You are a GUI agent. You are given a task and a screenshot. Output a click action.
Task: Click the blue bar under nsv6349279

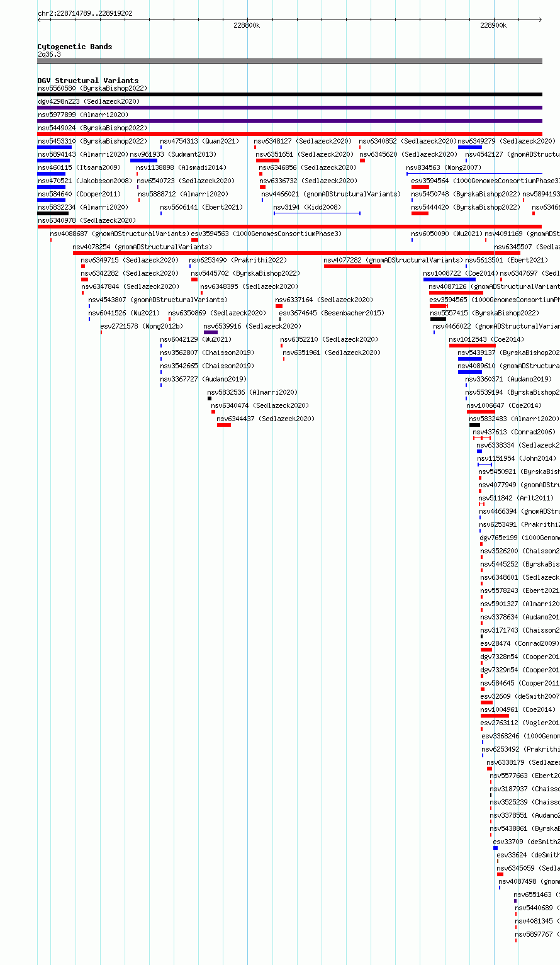[x=470, y=147]
